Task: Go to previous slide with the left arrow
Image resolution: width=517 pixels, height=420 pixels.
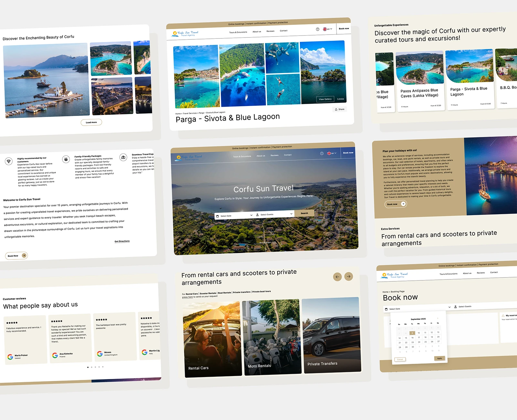Action: (x=337, y=277)
